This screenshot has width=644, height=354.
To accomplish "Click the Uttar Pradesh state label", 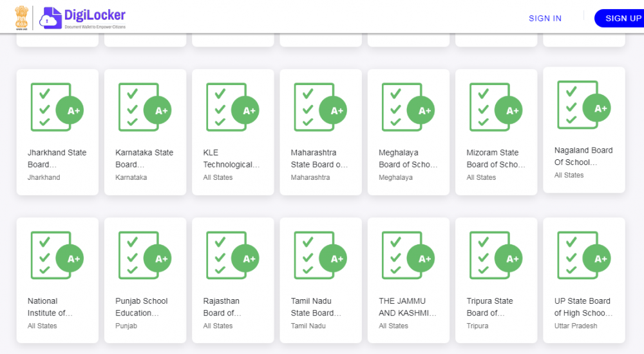I will (576, 326).
